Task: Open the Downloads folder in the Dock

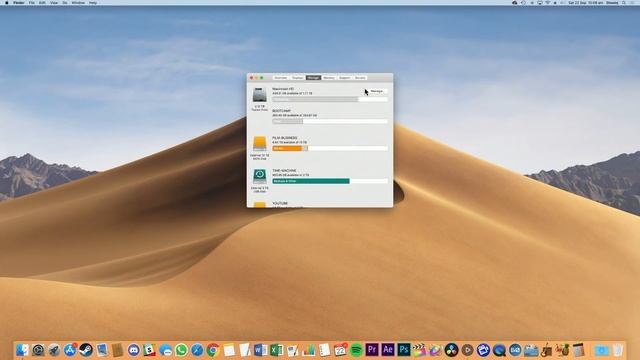Action: coord(601,350)
